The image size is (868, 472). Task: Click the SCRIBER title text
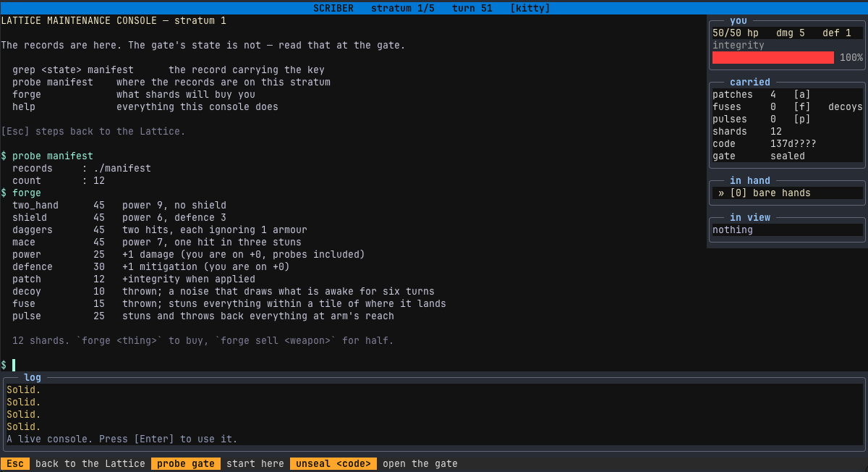[333, 8]
